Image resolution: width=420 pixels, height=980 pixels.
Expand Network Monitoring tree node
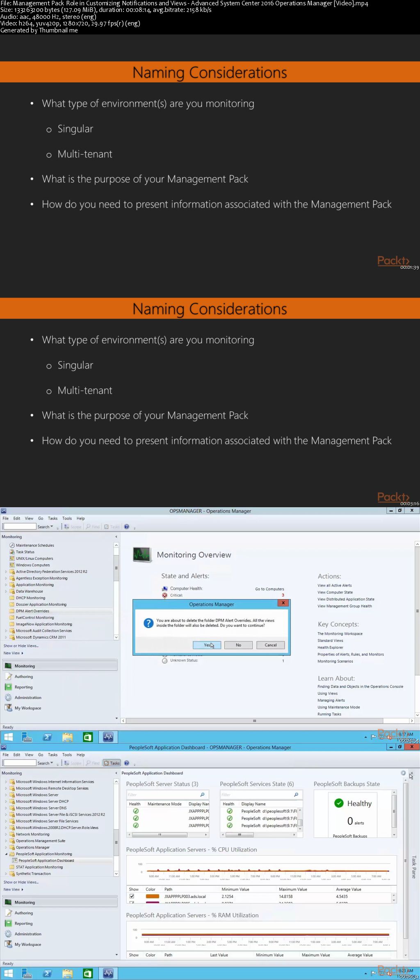click(6, 834)
